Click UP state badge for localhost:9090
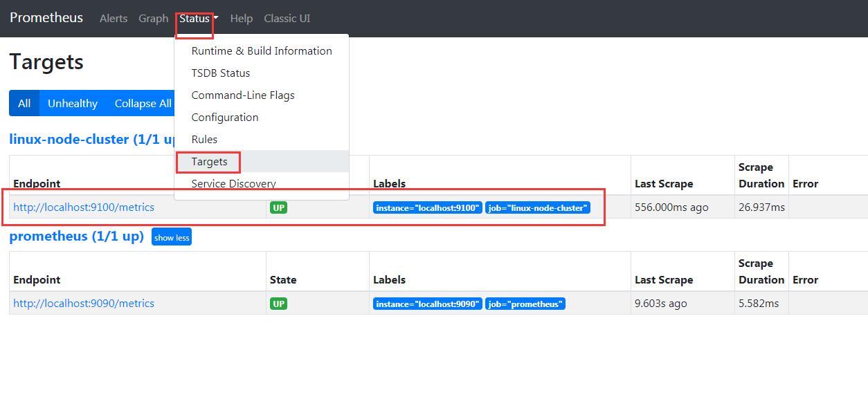 (278, 304)
